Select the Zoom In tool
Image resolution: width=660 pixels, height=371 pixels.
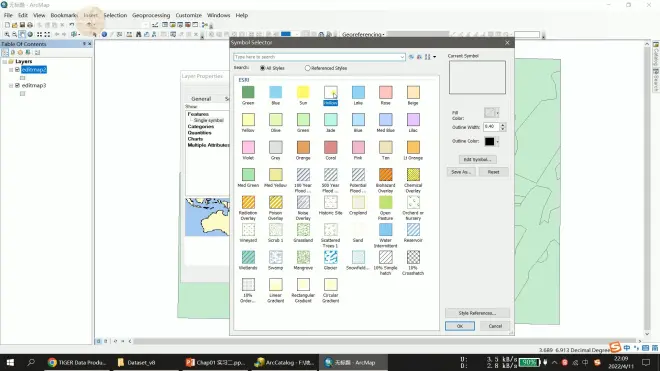coord(7,35)
